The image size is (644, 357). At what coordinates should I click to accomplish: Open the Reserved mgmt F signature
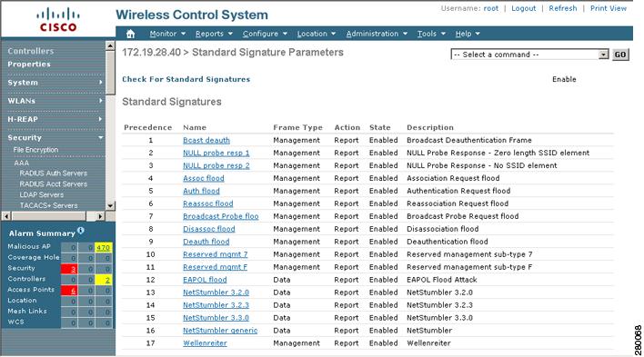click(x=216, y=267)
